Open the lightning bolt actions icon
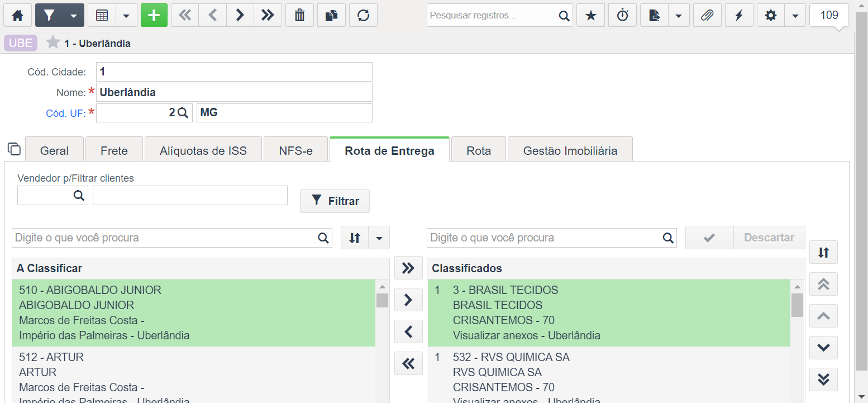The height and width of the screenshot is (403, 868). pyautogui.click(x=739, y=16)
